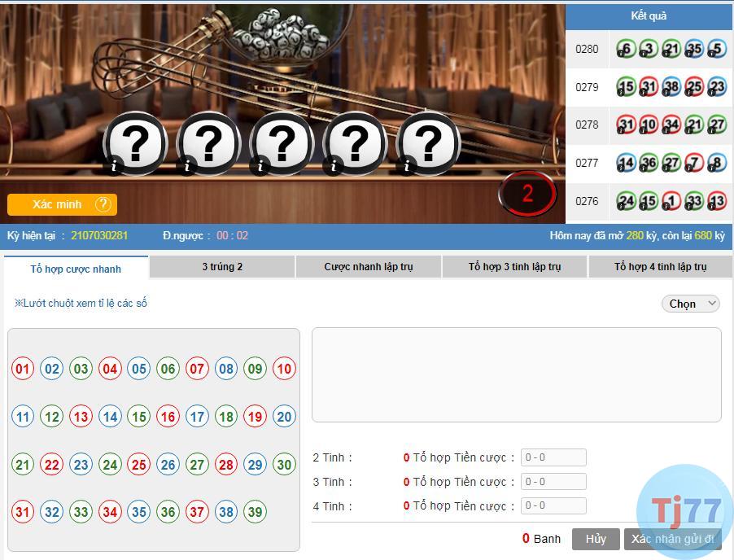Open the Cược nhanh lập trụ tab
The height and width of the screenshot is (560, 734).
coord(369,267)
